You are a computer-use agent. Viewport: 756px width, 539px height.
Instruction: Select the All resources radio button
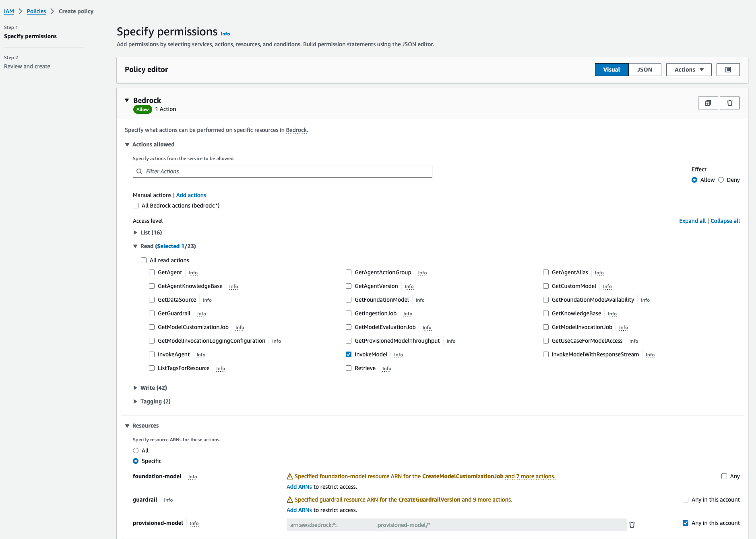point(136,451)
